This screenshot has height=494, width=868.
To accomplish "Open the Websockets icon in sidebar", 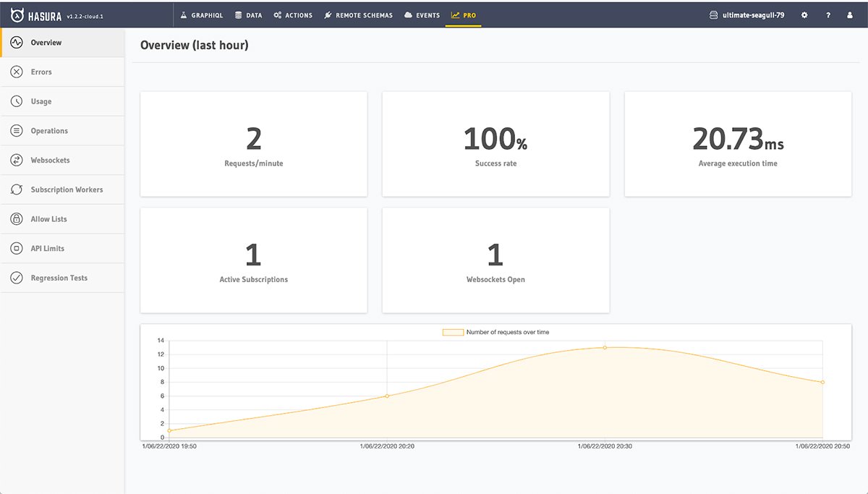I will [x=17, y=160].
